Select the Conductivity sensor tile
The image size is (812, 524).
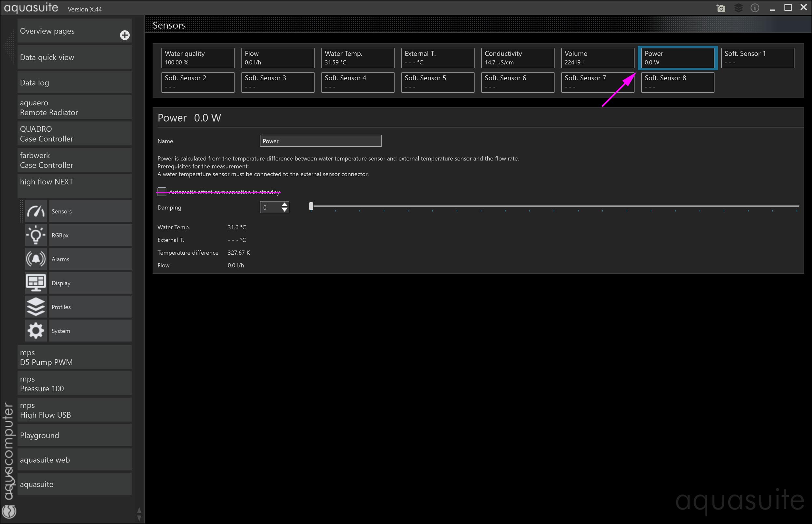coord(517,58)
